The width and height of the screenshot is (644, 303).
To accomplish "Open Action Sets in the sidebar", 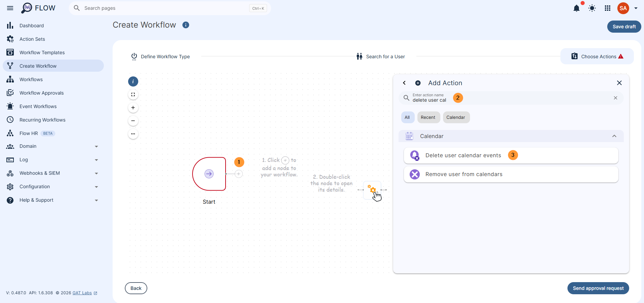I will (53, 39).
